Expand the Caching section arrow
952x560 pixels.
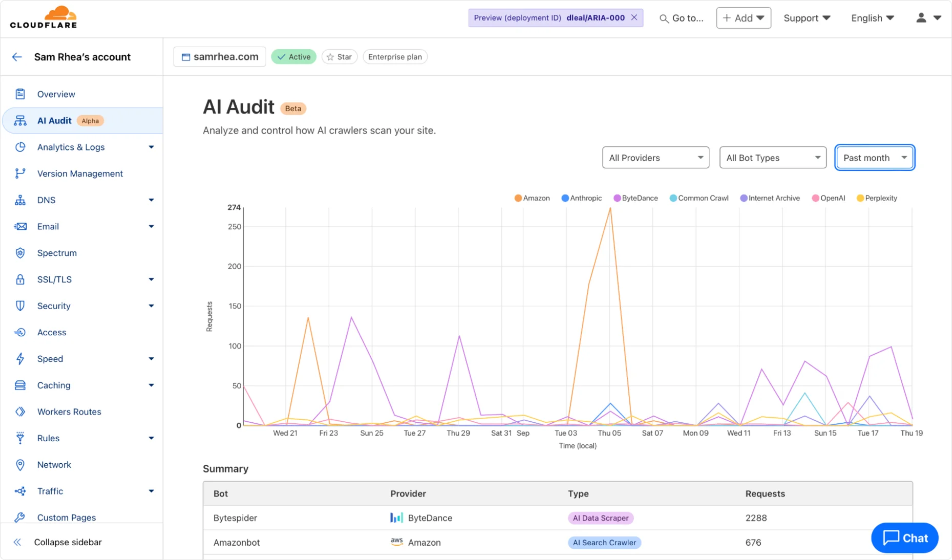point(151,385)
